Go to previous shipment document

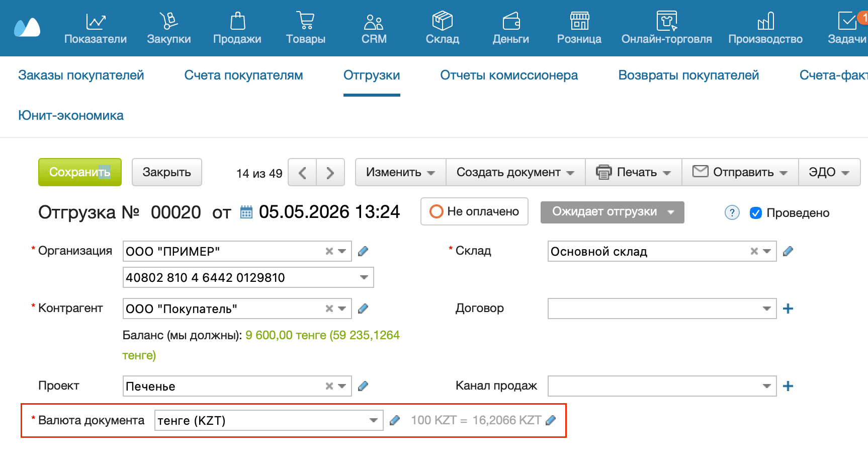point(302,173)
